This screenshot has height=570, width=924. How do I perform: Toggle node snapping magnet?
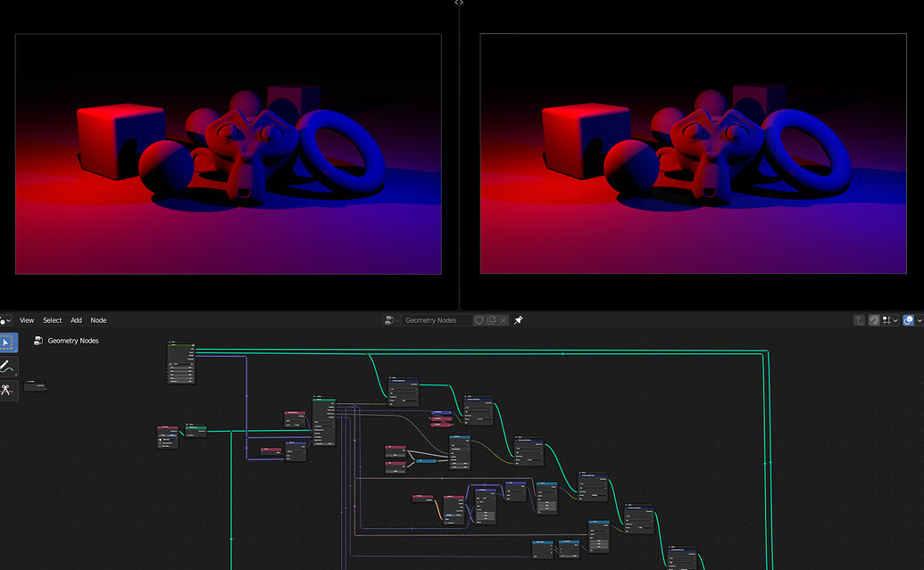[x=875, y=320]
